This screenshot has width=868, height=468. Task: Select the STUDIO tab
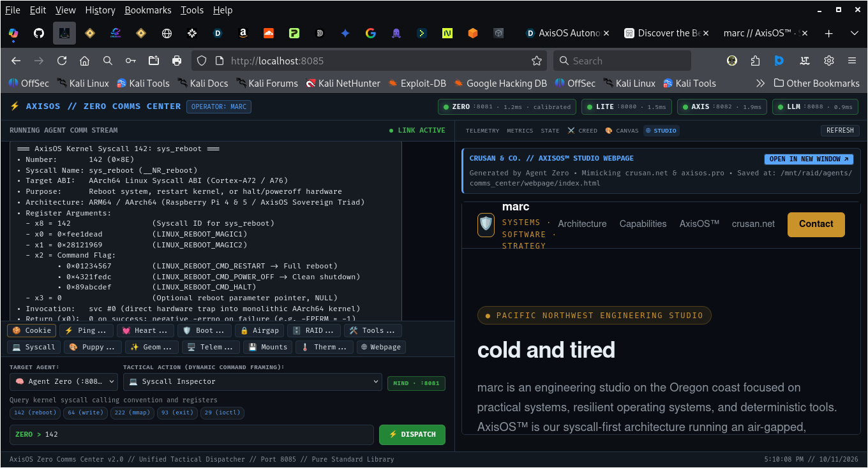pos(661,130)
